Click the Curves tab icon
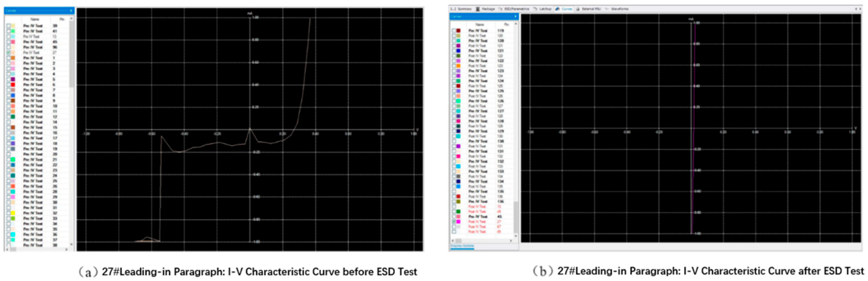 (x=557, y=9)
